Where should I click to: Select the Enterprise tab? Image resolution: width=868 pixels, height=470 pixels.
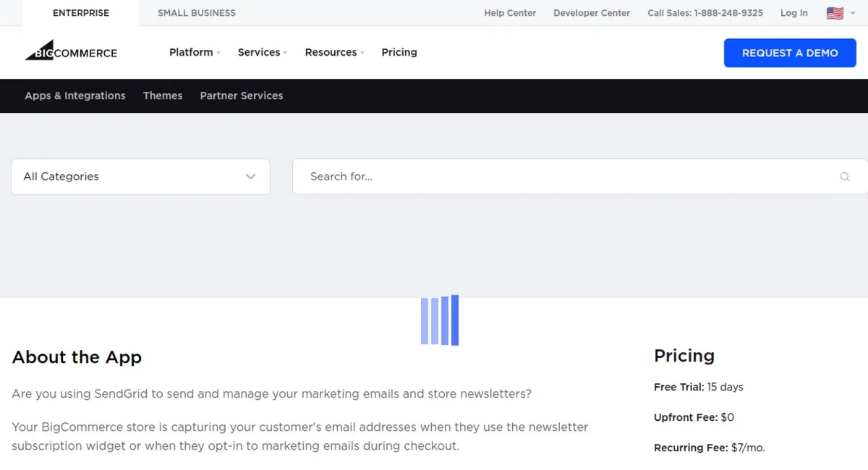coord(80,12)
